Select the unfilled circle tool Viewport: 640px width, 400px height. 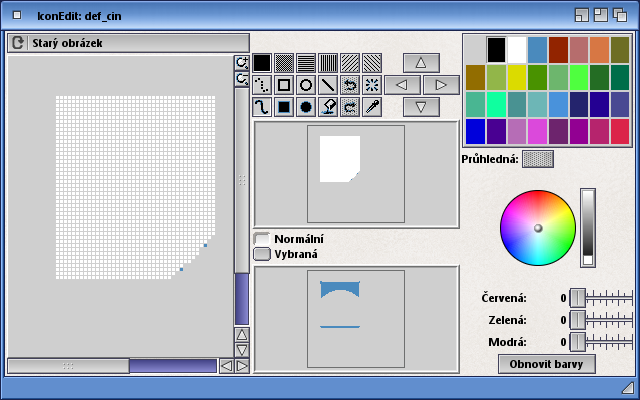(305, 85)
